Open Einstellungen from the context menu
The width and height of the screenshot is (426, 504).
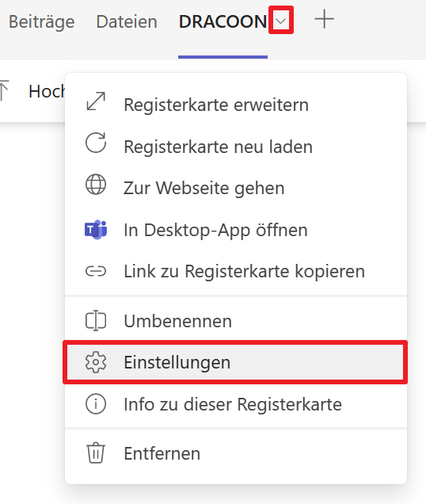(x=236, y=362)
